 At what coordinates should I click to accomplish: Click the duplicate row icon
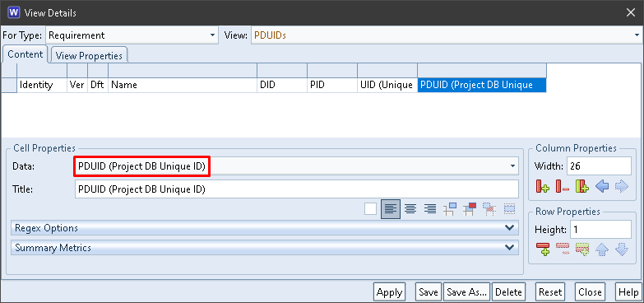point(582,249)
